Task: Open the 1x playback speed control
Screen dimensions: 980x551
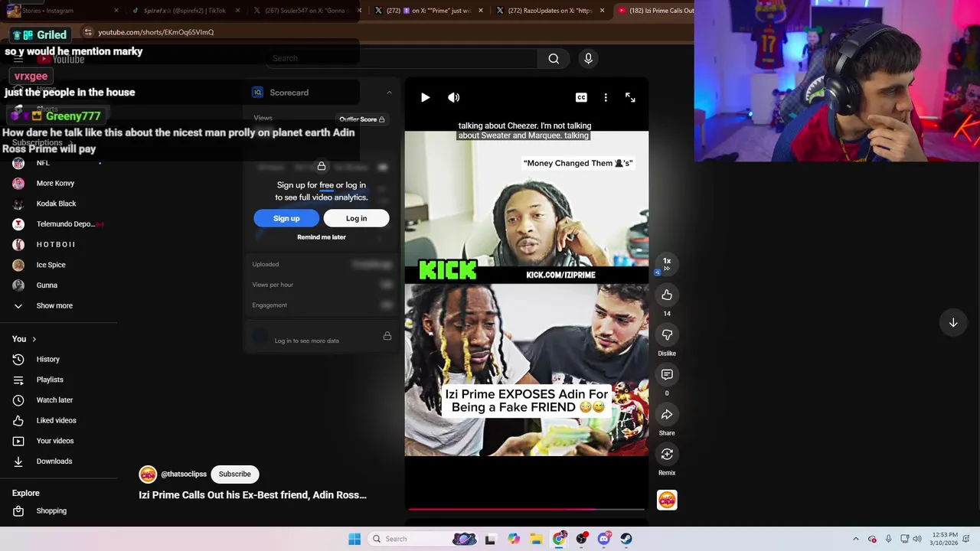Action: click(667, 264)
